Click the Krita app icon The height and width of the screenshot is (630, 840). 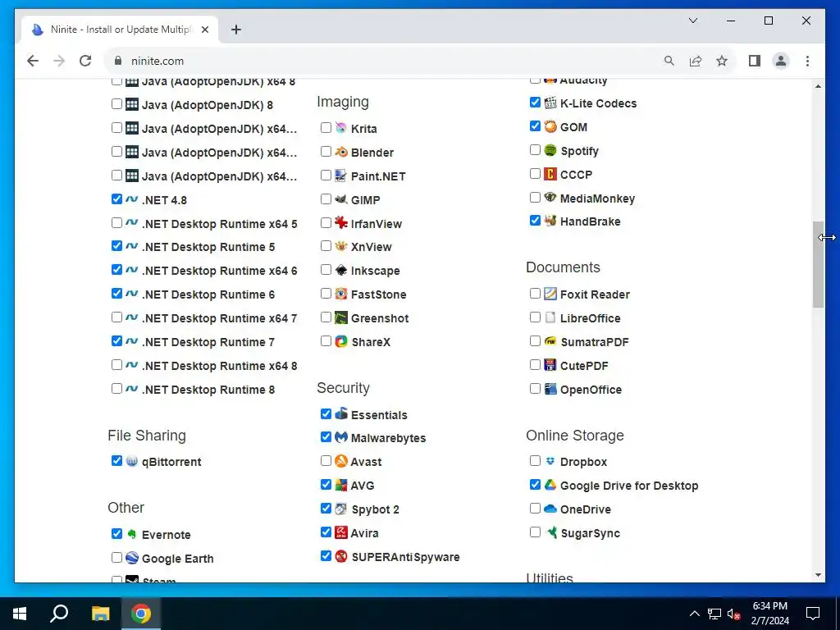(x=340, y=128)
